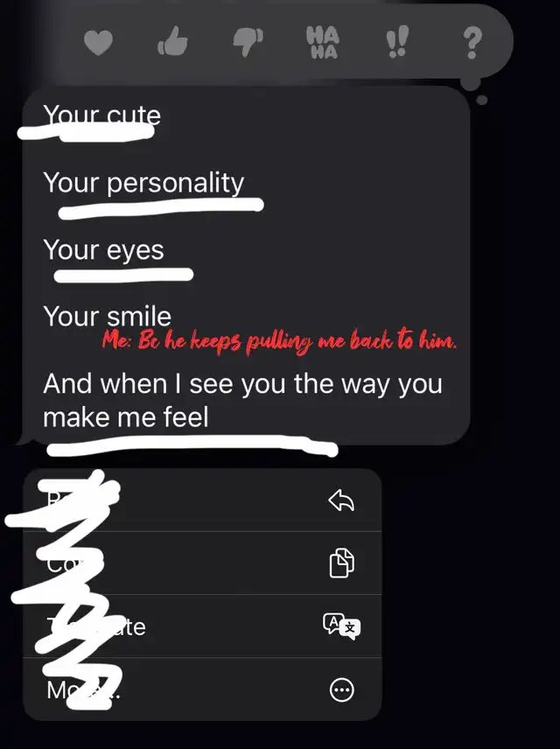Screen dimensions: 560x749
Task: Tap the curved reply arrow icon
Action: [x=341, y=500]
